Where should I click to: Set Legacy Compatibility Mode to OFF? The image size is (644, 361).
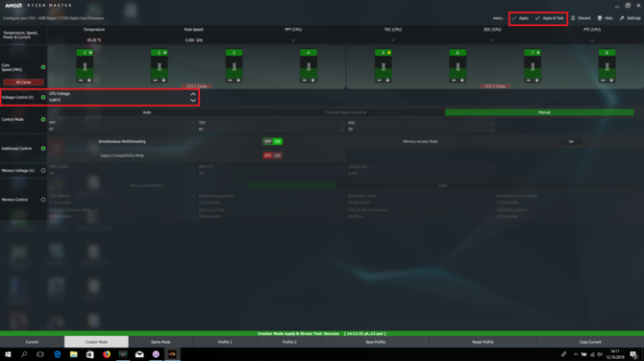267,156
